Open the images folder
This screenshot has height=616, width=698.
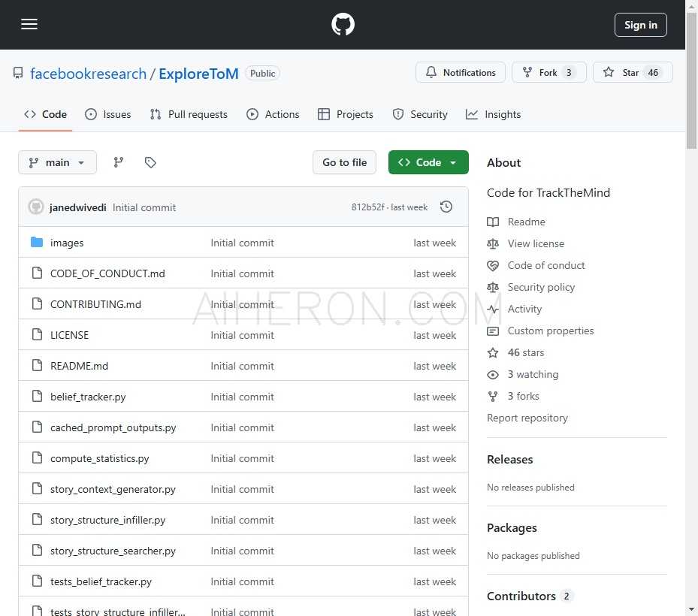click(x=67, y=243)
